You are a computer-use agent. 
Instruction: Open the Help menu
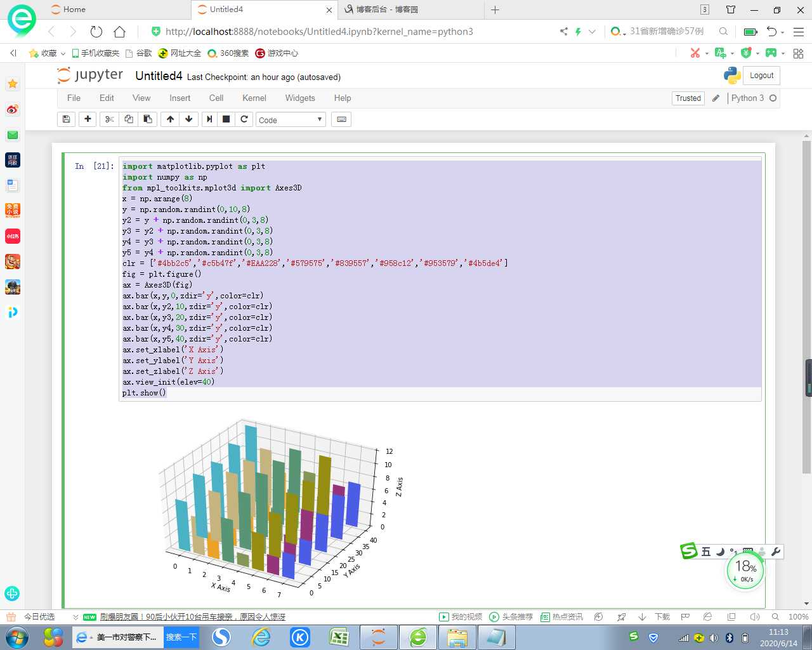343,98
